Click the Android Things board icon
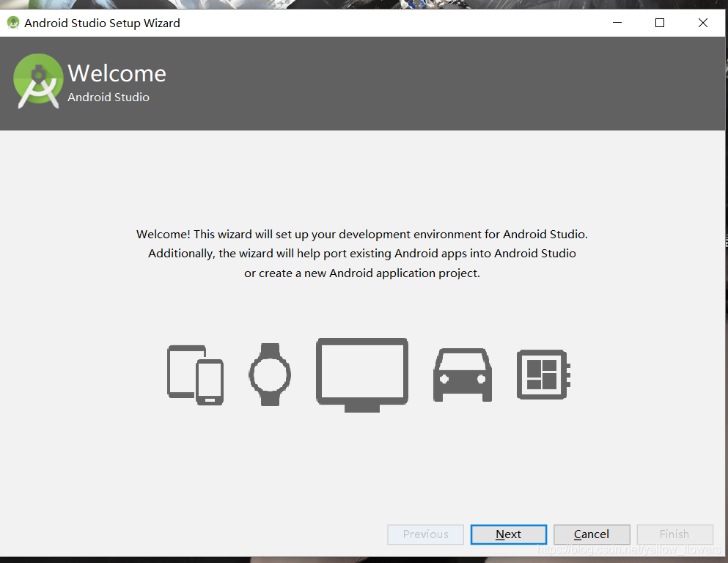This screenshot has height=563, width=728. point(543,375)
